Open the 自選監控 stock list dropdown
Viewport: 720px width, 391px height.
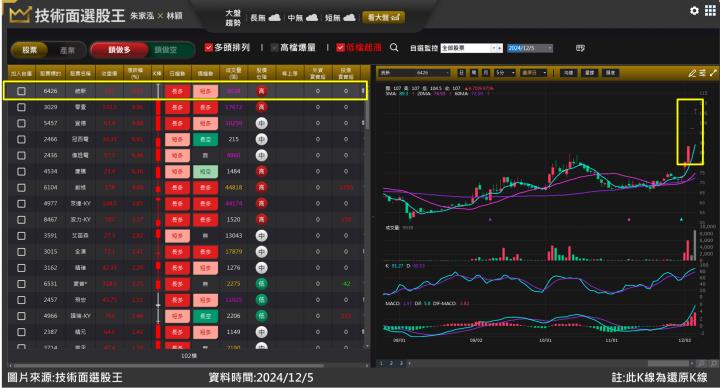point(472,48)
